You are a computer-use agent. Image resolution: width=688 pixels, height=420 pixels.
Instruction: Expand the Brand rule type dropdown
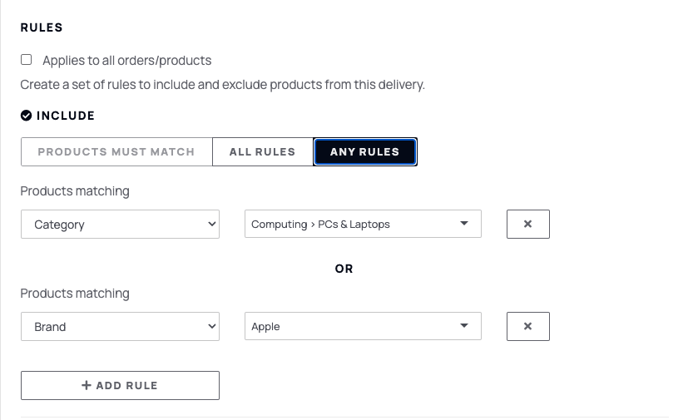pyautogui.click(x=120, y=326)
